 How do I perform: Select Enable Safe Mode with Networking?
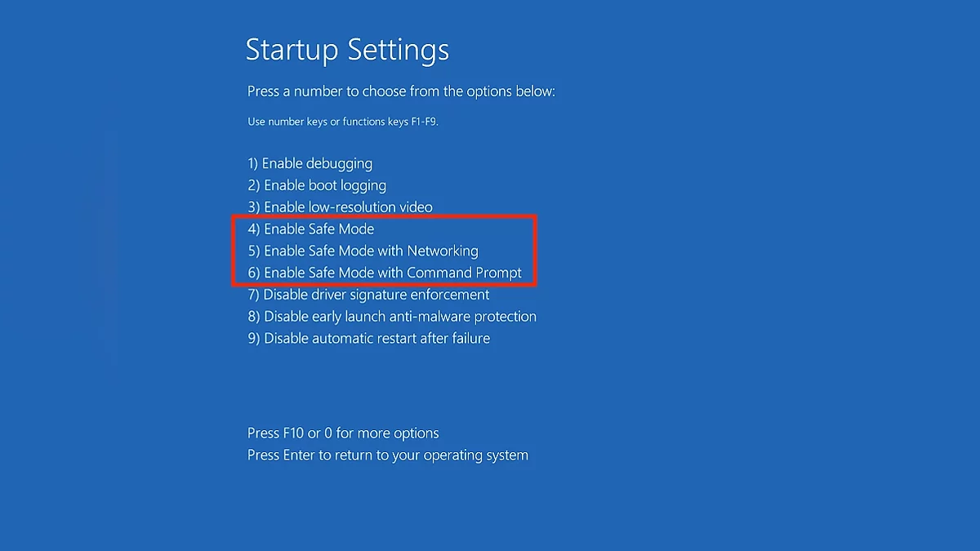click(363, 251)
